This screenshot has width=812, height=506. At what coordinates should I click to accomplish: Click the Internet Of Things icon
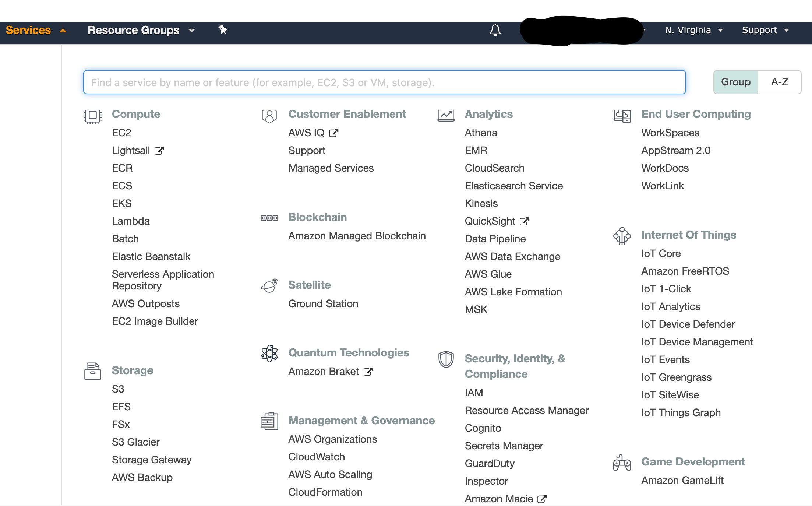[x=622, y=236]
